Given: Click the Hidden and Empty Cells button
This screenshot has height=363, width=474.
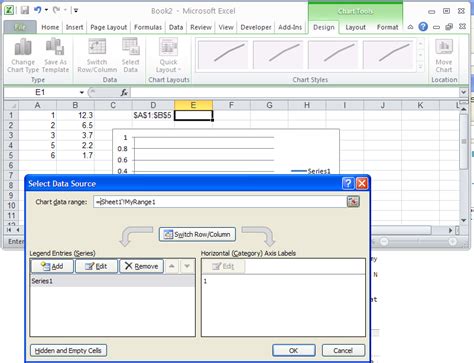Looking at the screenshot, I should click(x=68, y=351).
